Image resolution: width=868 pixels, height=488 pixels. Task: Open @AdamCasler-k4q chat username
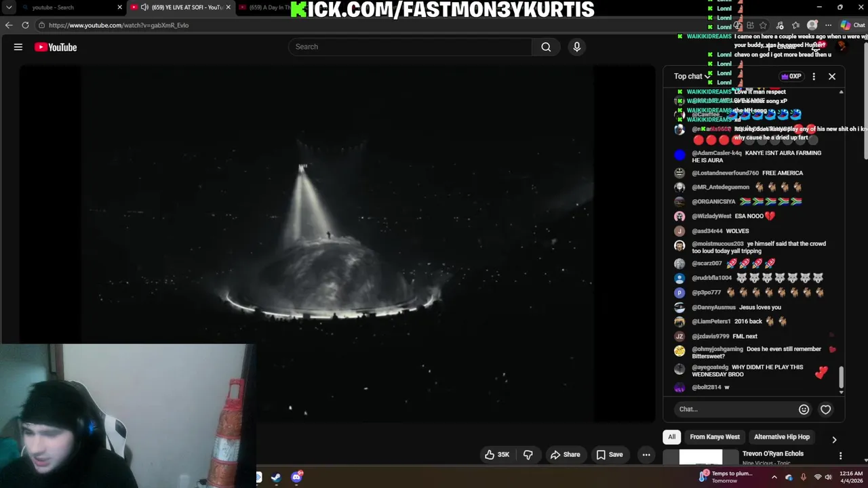(717, 153)
